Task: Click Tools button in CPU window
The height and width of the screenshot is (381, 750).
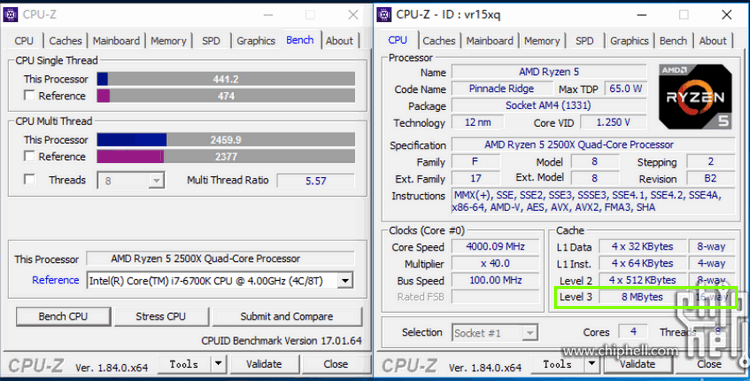Action: 558,364
